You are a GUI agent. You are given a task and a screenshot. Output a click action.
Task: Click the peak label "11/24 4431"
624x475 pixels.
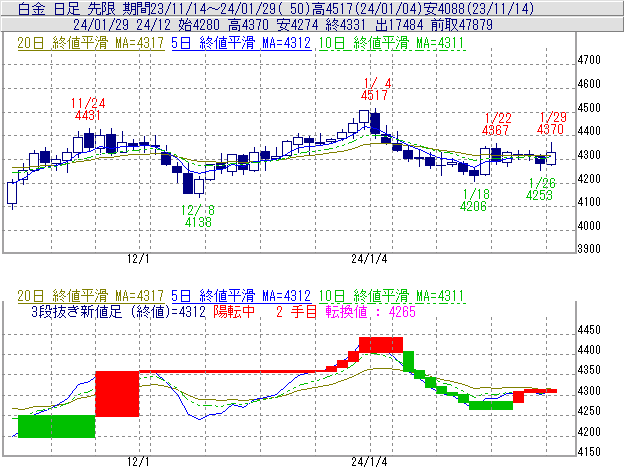88,109
